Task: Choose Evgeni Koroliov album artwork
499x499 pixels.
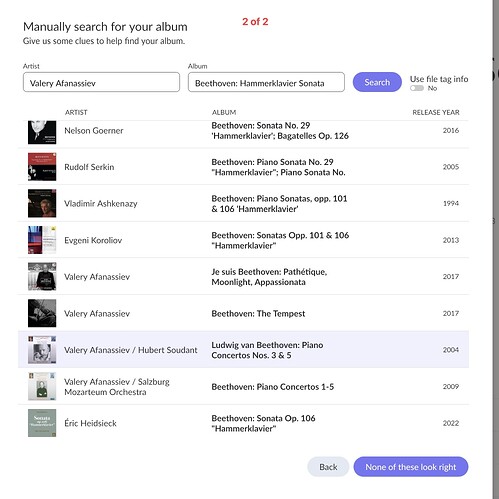Action: pos(42,240)
